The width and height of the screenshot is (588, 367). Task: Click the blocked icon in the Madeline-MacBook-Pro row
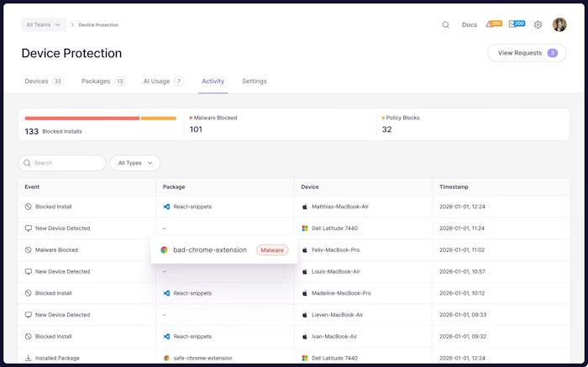click(28, 293)
